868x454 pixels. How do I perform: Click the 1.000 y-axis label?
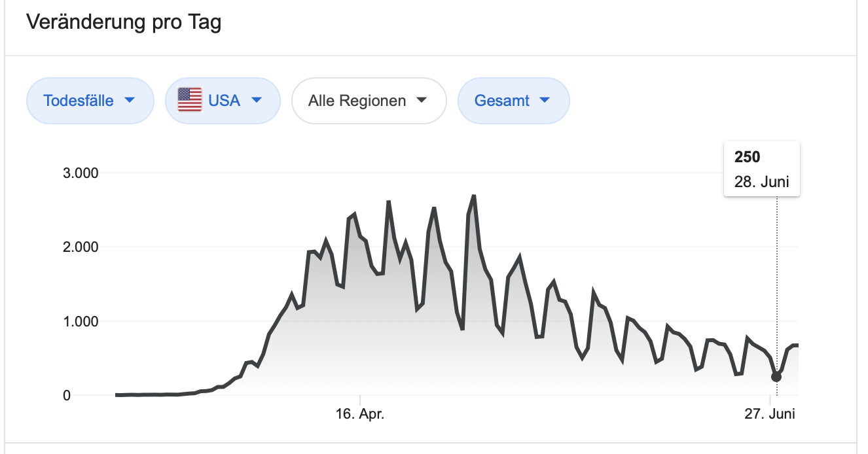point(81,321)
